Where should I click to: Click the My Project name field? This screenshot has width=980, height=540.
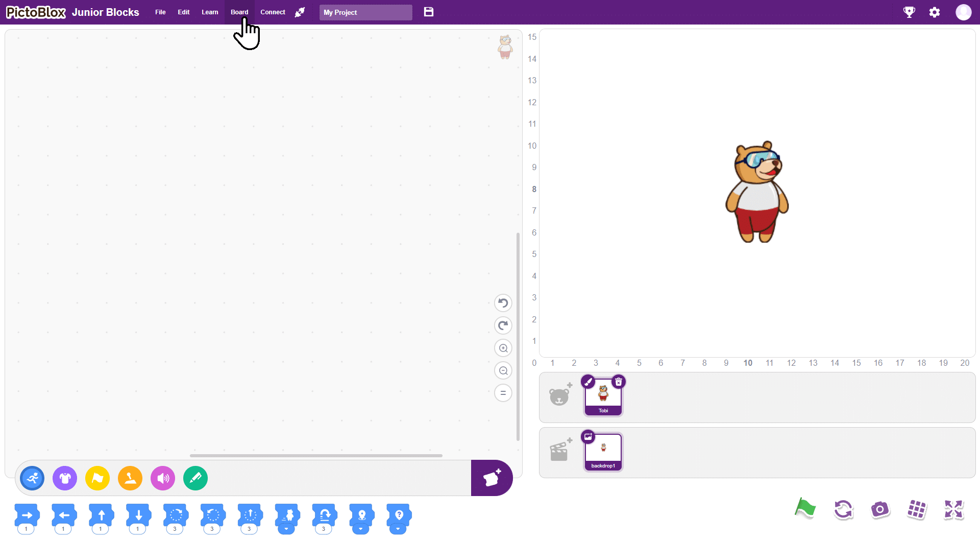365,12
